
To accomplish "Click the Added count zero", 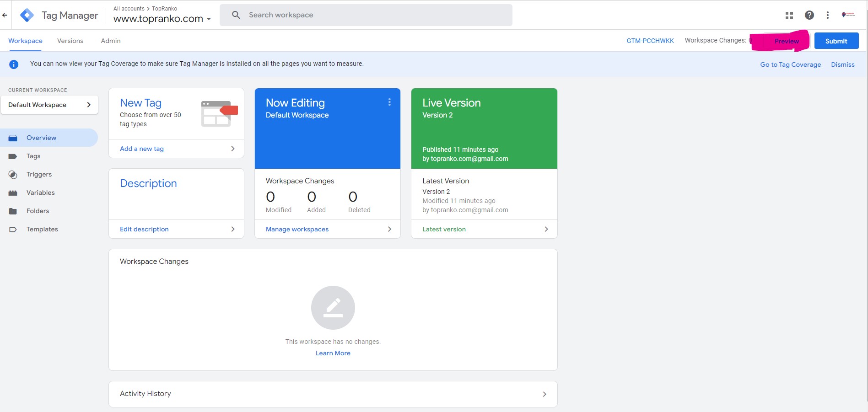I will (312, 197).
